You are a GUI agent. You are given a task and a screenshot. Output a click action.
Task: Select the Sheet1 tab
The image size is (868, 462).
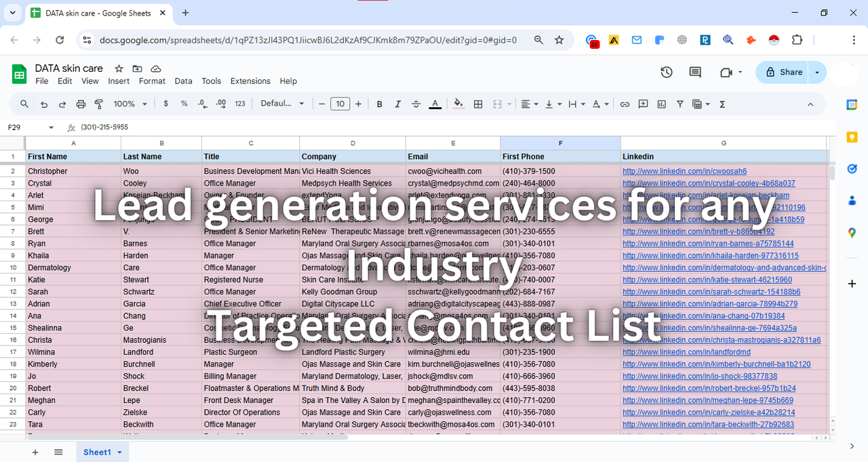102,452
